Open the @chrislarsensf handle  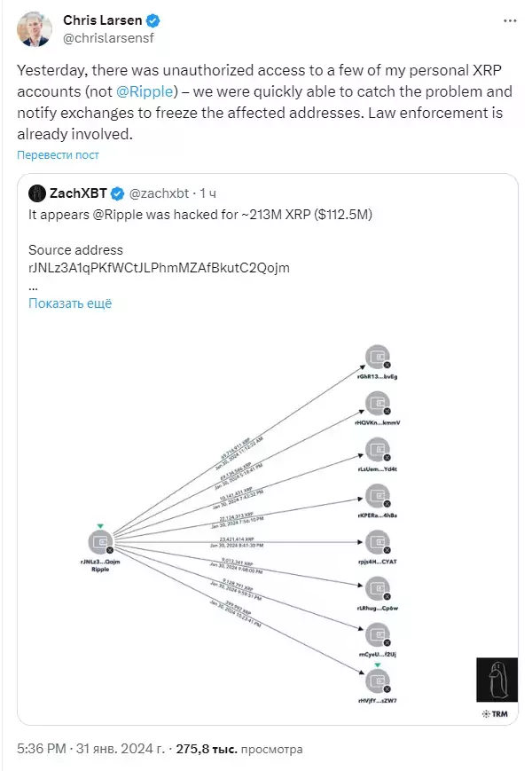[x=108, y=38]
